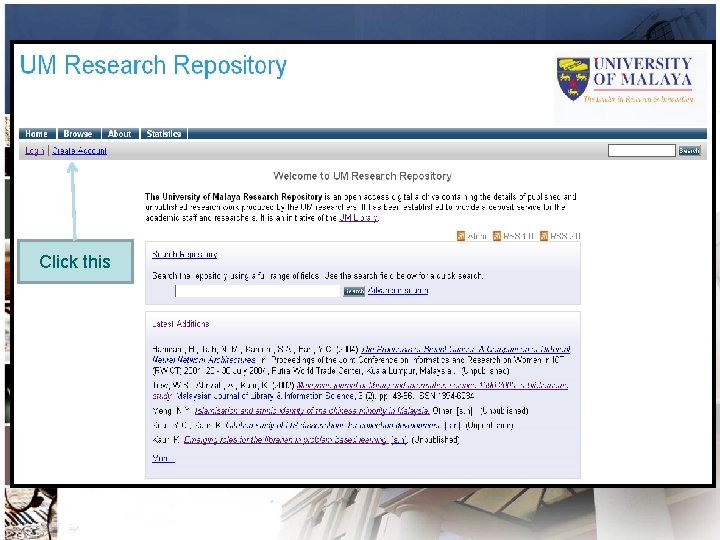Screen dimensions: 720x540
Task: Open the RSS 1.0 feed icon
Action: click(x=497, y=236)
